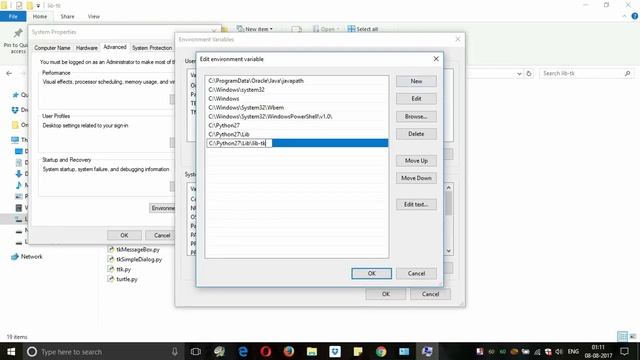
Task: Select the javapath entry in the list
Action: 297,81
